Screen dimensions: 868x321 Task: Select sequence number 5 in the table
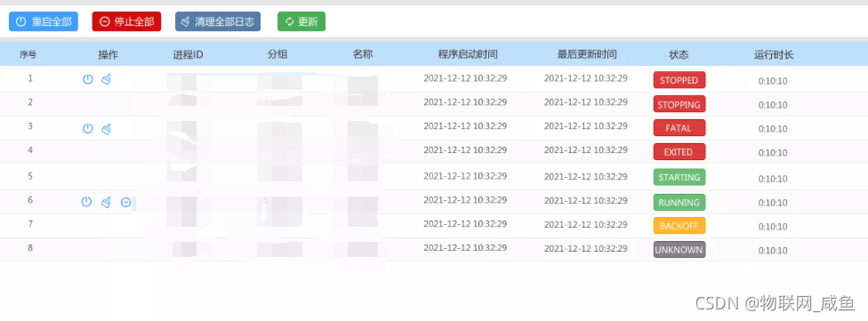30,176
